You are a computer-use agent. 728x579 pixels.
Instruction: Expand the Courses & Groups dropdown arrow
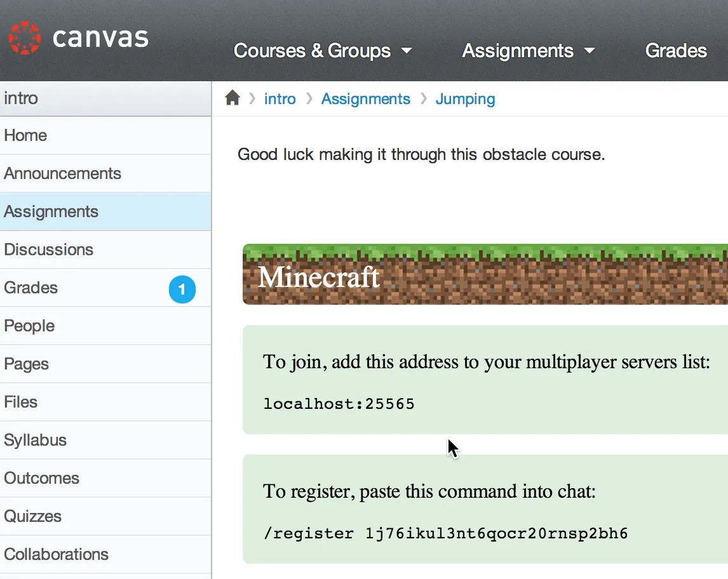click(407, 51)
